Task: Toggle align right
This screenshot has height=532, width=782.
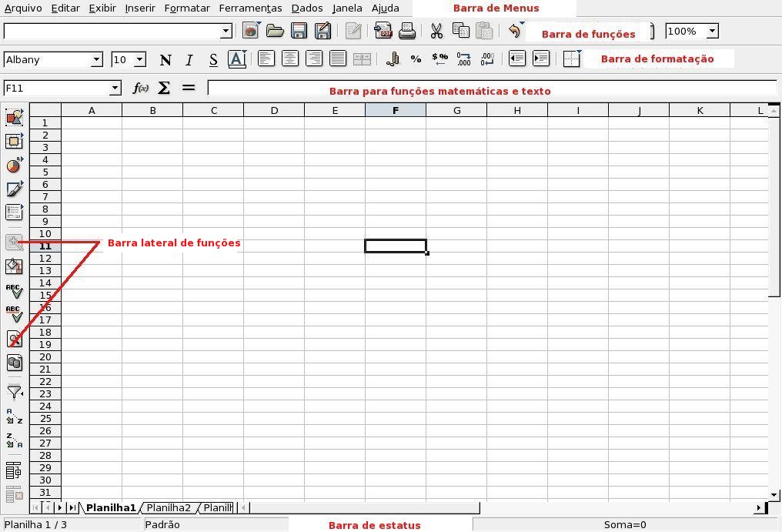Action: coord(314,59)
